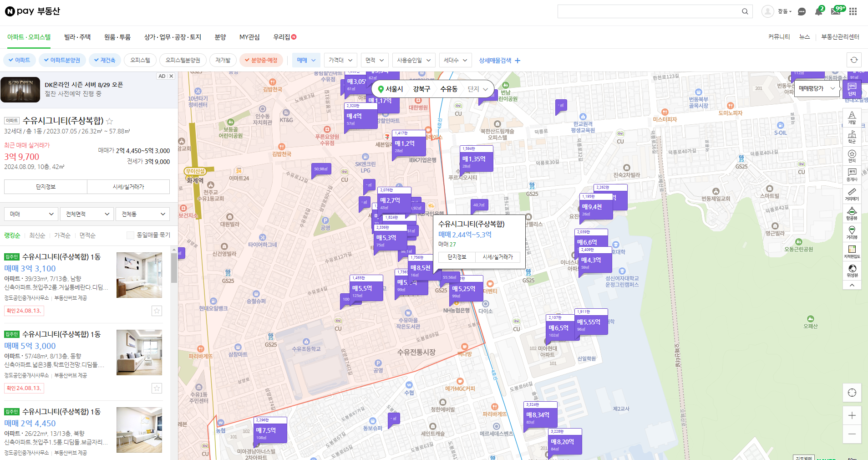
Task: Click the search magnifier icon
Action: click(745, 11)
